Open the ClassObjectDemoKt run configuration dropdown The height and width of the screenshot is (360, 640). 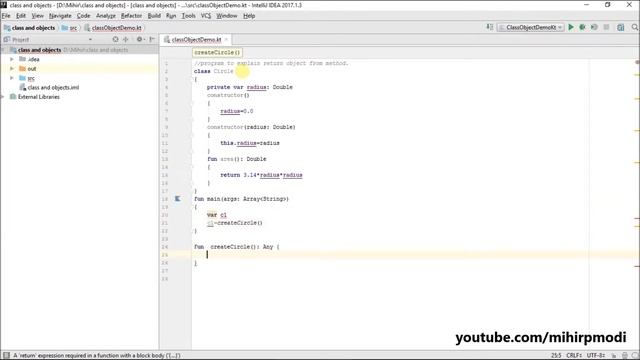click(531, 27)
